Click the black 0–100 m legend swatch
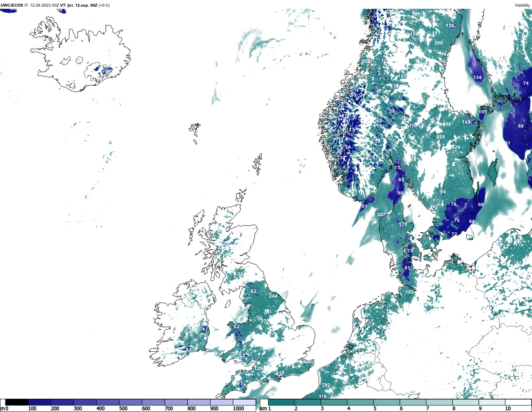The image size is (532, 412). point(17,402)
